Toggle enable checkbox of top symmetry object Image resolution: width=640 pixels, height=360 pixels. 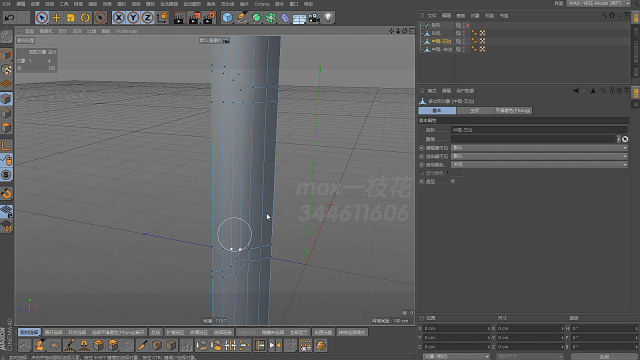click(458, 25)
